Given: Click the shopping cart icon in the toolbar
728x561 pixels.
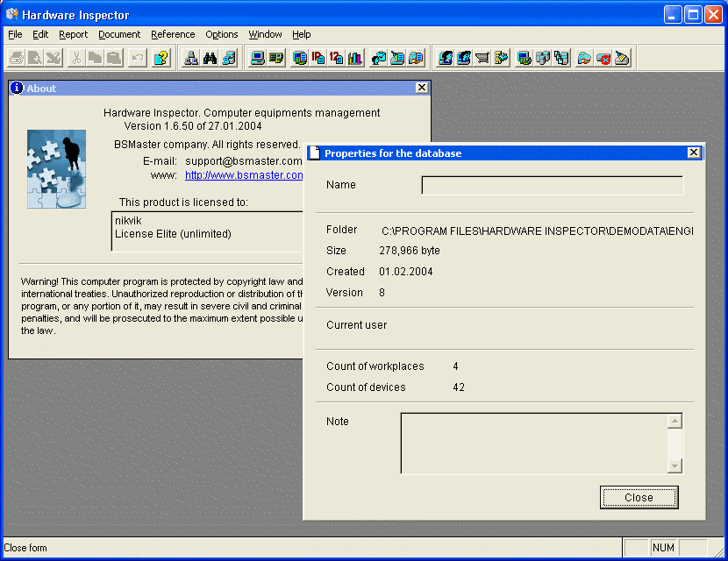Looking at the screenshot, I should pos(482,58).
